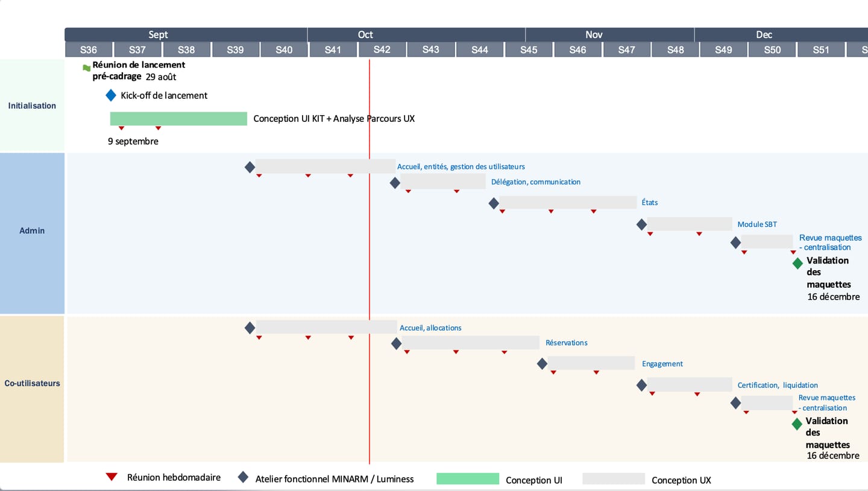Click 'Atelier fonctionnel MINARM / Luminess' legend text
The image size is (868, 491).
pos(335,479)
